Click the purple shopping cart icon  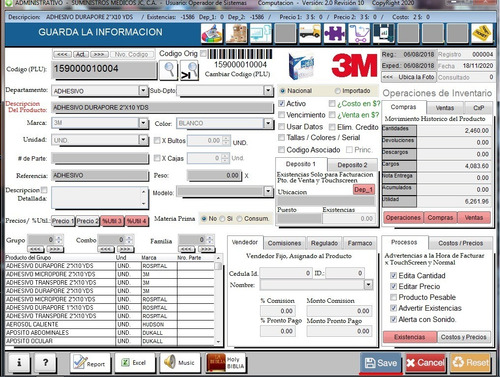click(359, 33)
